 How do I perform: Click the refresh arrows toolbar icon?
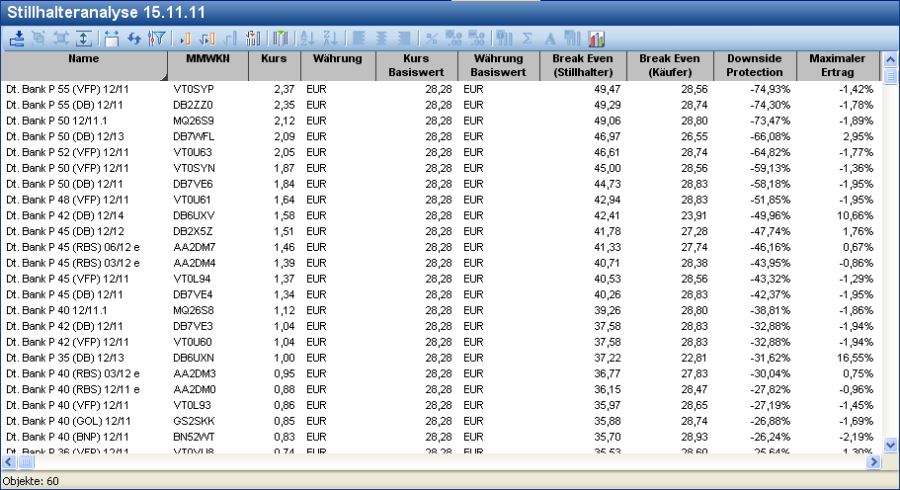pyautogui.click(x=134, y=39)
